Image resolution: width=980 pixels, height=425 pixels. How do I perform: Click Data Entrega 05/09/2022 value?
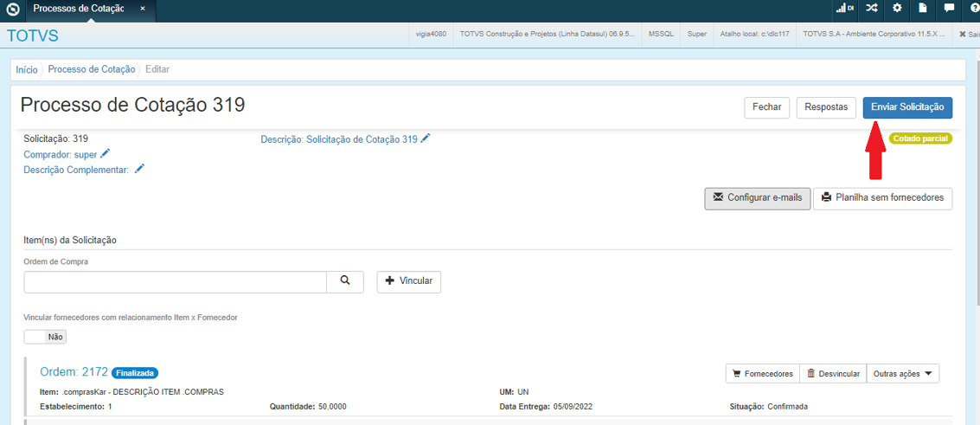[573, 406]
